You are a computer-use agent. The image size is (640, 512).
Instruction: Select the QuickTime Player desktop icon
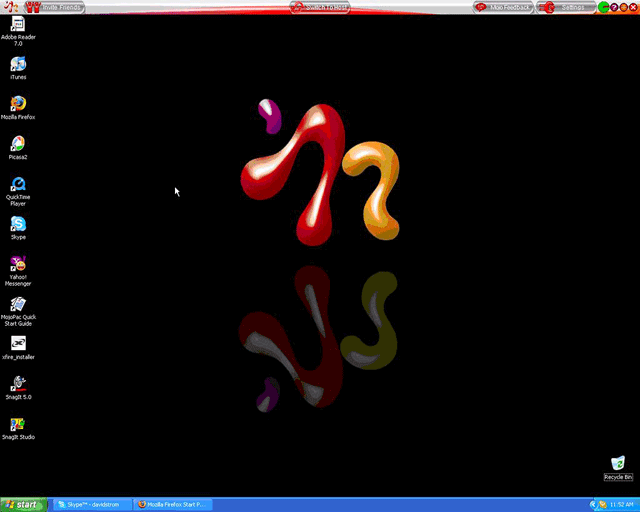(18, 191)
